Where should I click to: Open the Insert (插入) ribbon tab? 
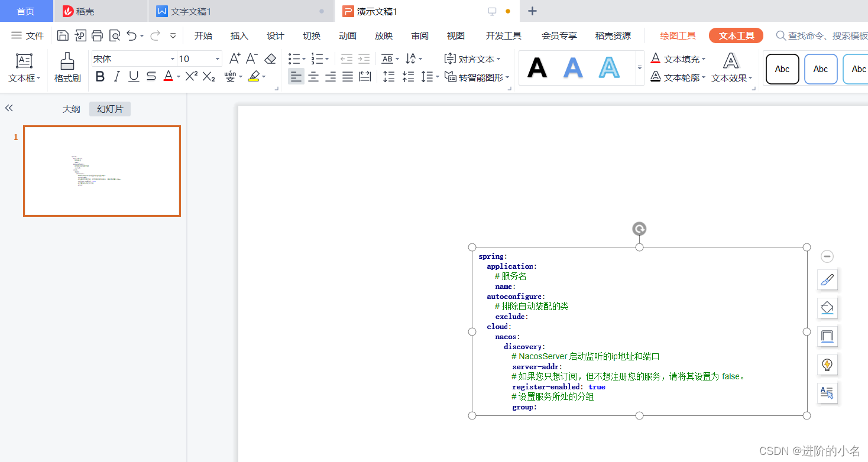point(239,35)
